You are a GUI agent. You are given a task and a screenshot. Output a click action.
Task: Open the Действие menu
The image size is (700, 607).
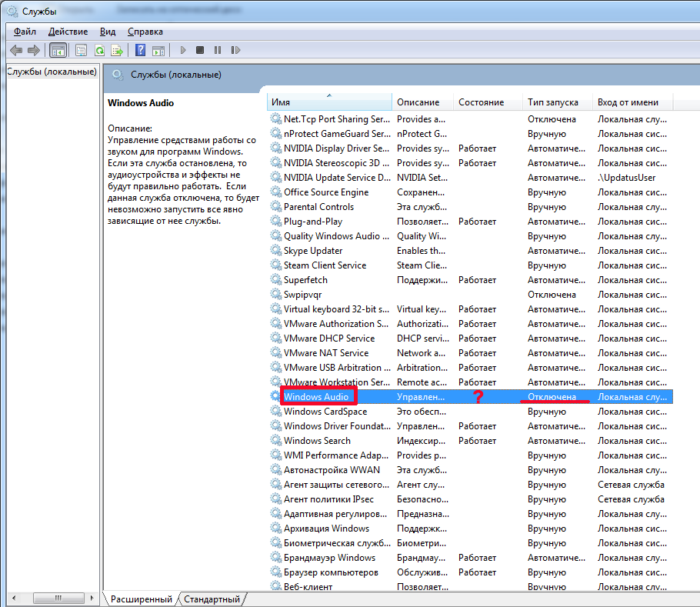68,32
